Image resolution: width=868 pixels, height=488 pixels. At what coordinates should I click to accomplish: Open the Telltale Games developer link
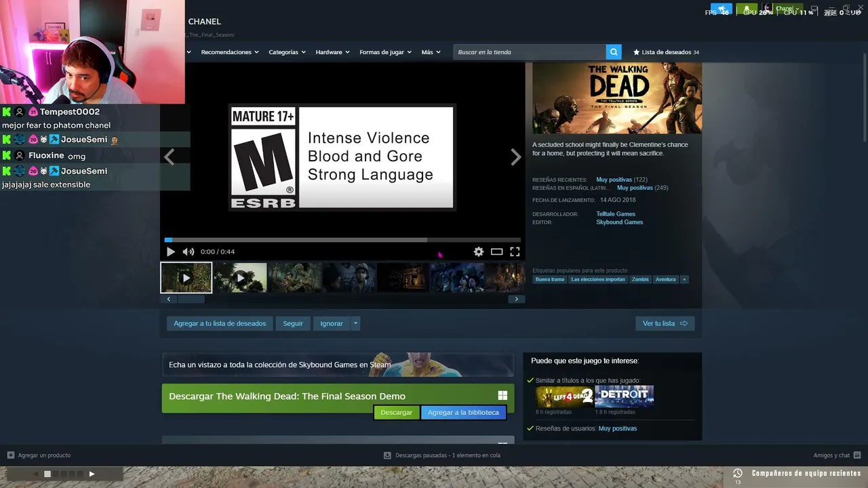click(616, 214)
